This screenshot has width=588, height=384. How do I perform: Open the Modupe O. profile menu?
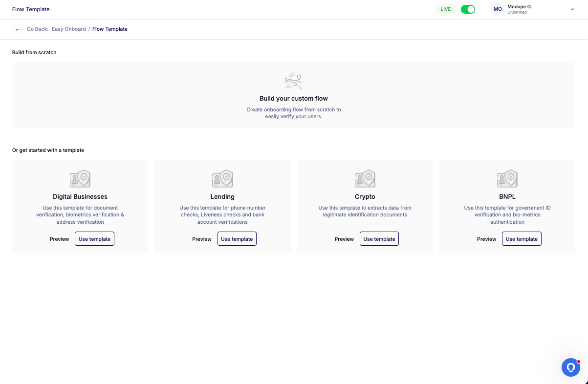coord(520,7)
